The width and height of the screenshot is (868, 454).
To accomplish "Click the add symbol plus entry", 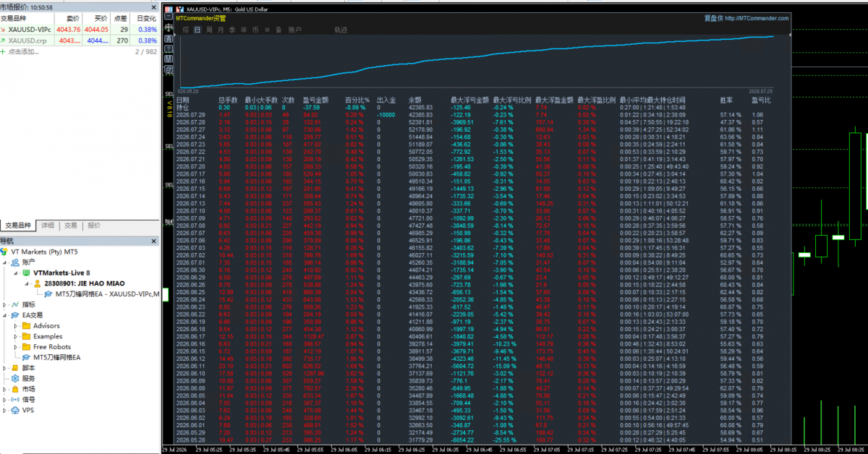I will (20, 52).
